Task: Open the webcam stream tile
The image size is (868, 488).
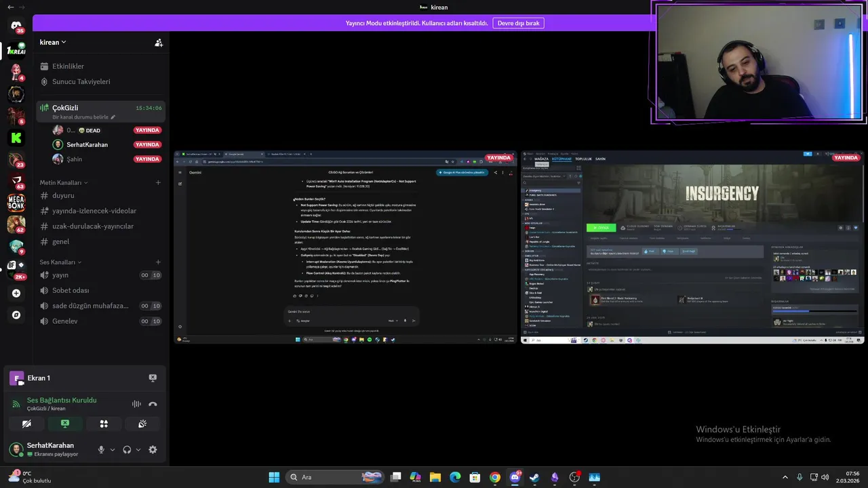Action: [758, 63]
